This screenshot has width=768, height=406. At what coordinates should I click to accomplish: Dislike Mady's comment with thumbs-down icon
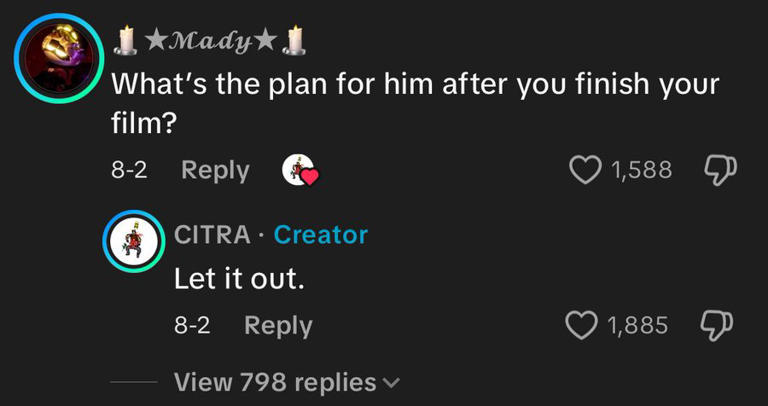(717, 171)
